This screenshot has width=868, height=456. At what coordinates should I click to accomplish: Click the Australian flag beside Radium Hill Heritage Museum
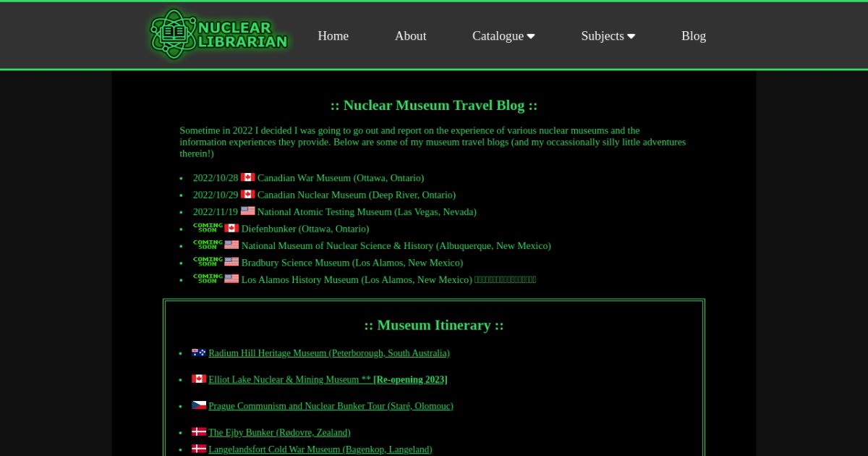click(x=198, y=352)
